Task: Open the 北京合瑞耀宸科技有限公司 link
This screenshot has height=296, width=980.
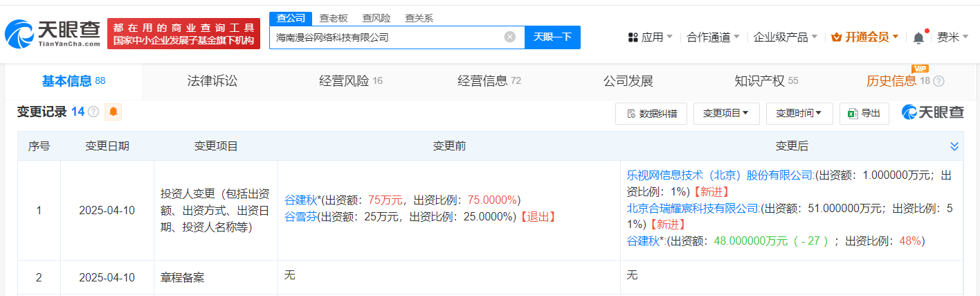Action: tap(693, 208)
